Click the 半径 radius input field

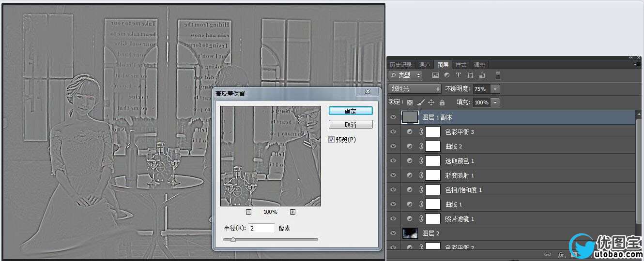tap(262, 228)
